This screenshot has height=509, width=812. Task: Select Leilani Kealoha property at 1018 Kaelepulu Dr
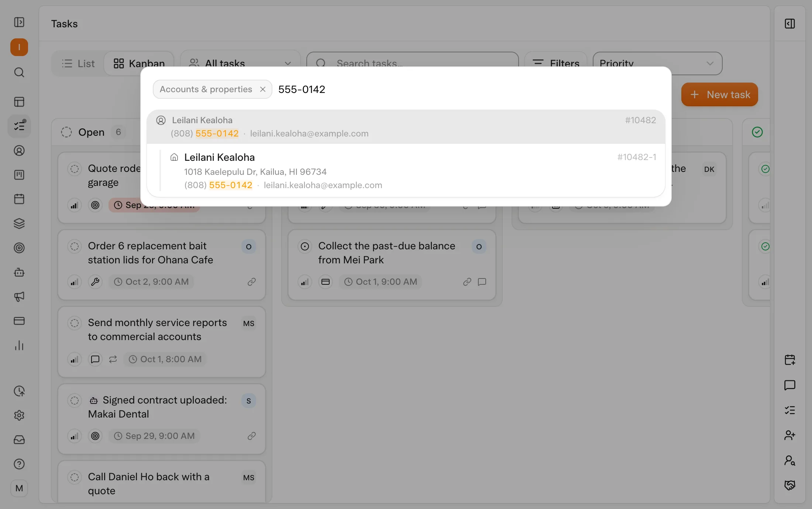click(x=406, y=170)
